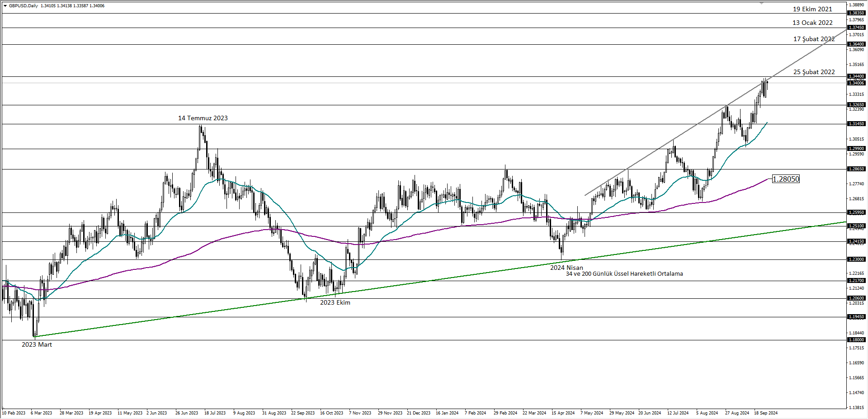Select the '2024 Nisan' low label
The width and height of the screenshot is (868, 419).
566,268
